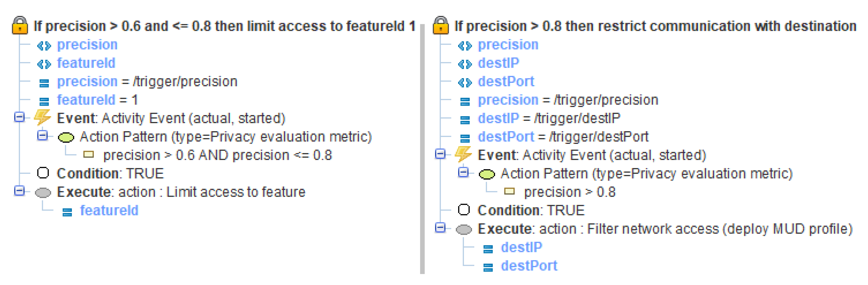Click the precision variable link in left tree

coord(87,45)
